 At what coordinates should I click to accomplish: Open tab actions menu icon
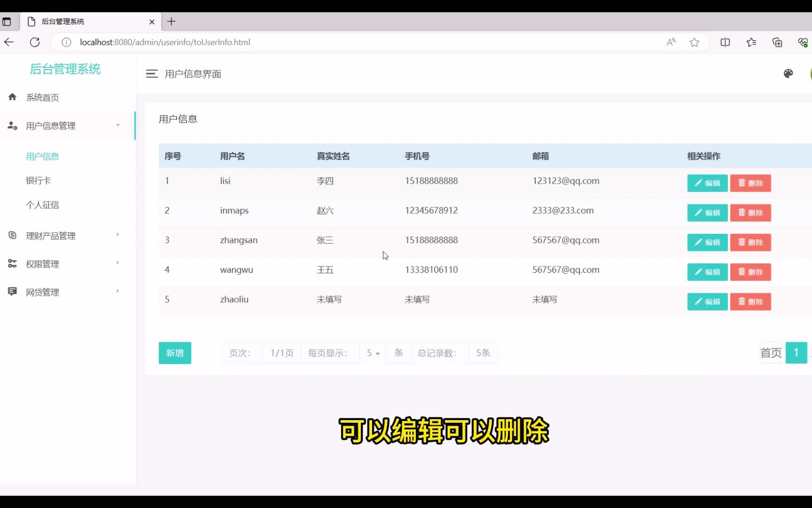[x=7, y=22]
